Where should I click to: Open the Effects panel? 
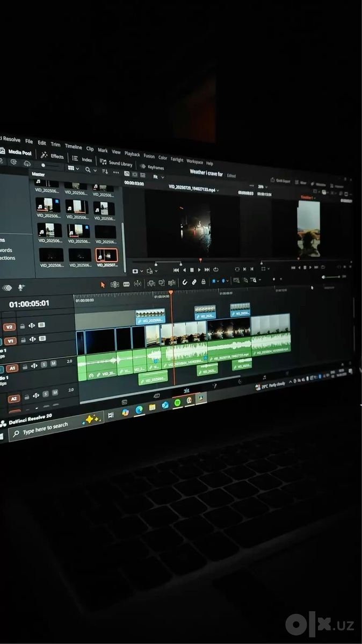click(53, 156)
